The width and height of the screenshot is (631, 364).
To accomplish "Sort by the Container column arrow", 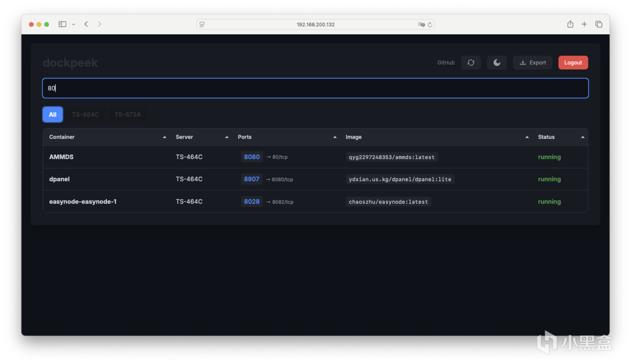I will click(165, 137).
